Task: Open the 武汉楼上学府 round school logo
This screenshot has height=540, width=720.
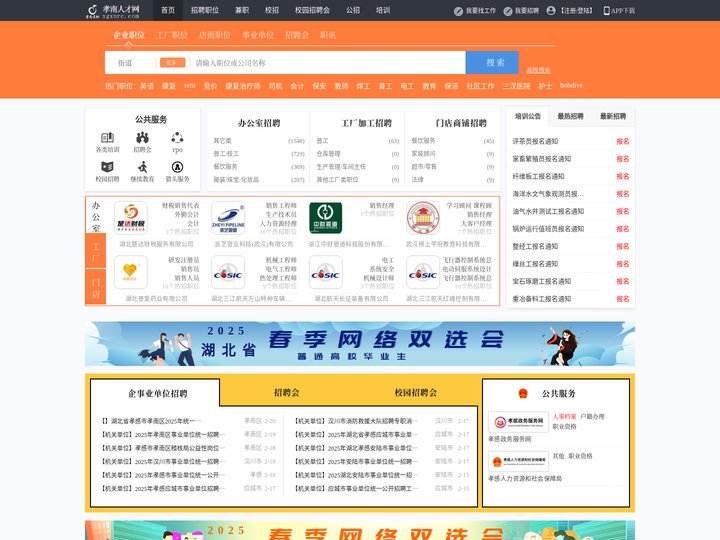Action: point(423,218)
